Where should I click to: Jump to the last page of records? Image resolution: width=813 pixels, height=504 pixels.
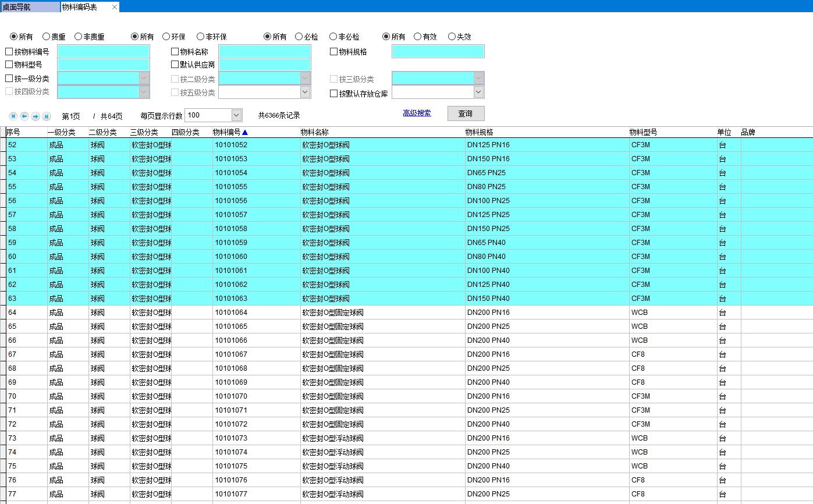[47, 116]
